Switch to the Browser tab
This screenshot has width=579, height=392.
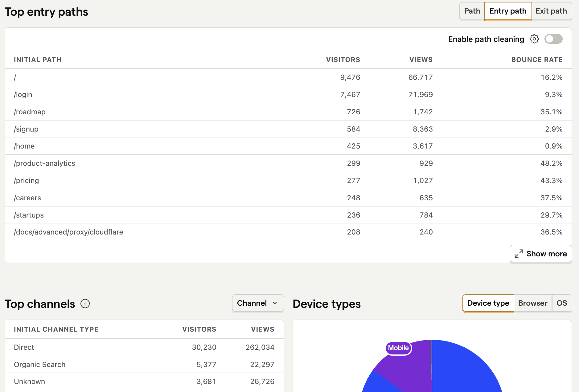click(x=533, y=303)
